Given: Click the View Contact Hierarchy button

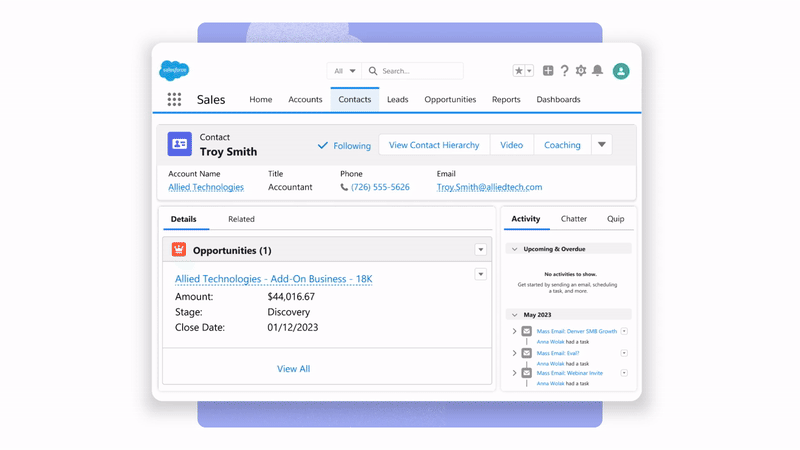Looking at the screenshot, I should [x=434, y=145].
